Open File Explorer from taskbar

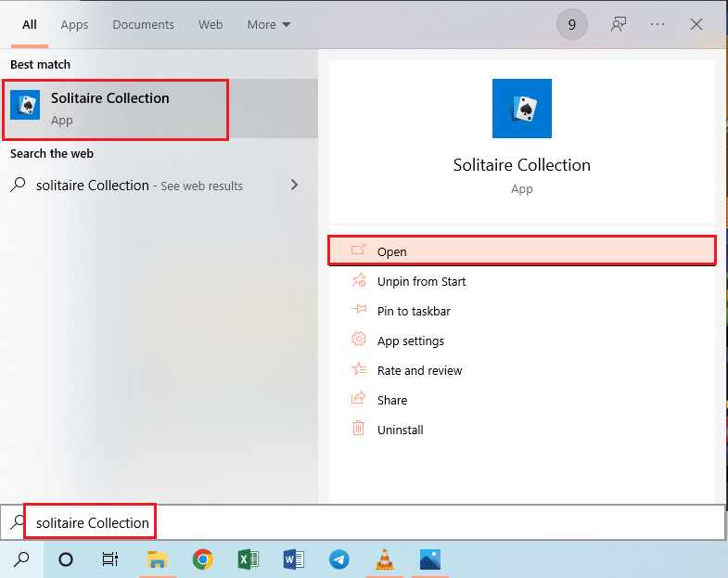point(158,559)
